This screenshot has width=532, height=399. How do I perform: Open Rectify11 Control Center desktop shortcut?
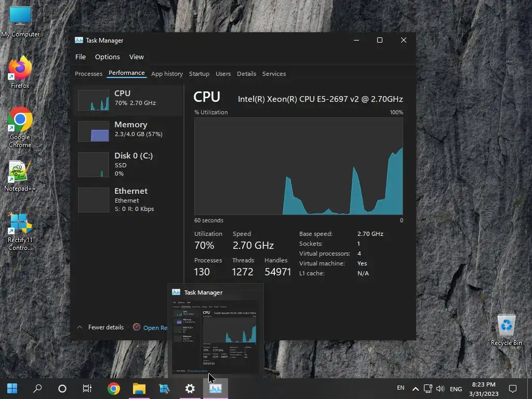20,232
